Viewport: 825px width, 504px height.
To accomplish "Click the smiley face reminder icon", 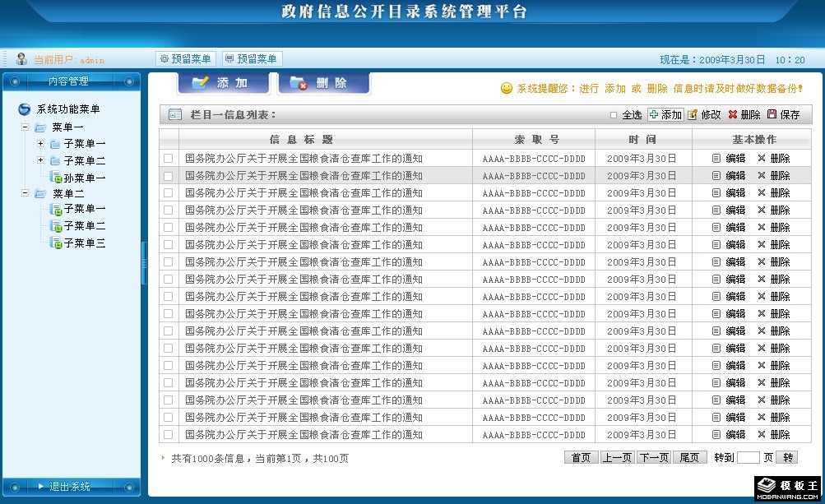I will pyautogui.click(x=506, y=88).
